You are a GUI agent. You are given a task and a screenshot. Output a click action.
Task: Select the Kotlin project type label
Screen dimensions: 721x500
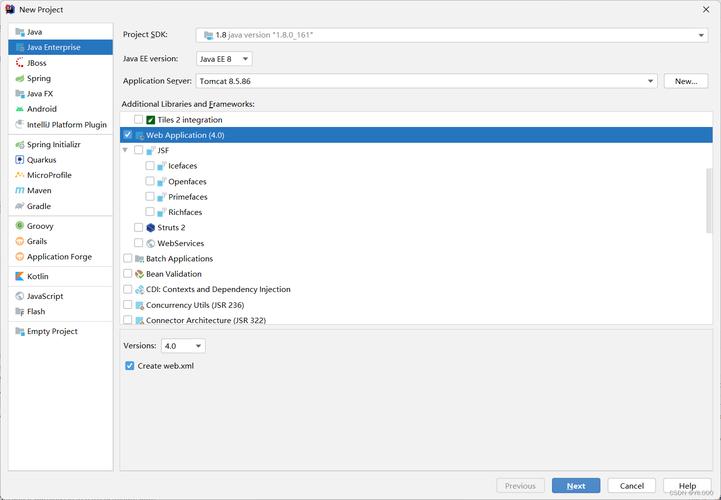pyautogui.click(x=37, y=276)
